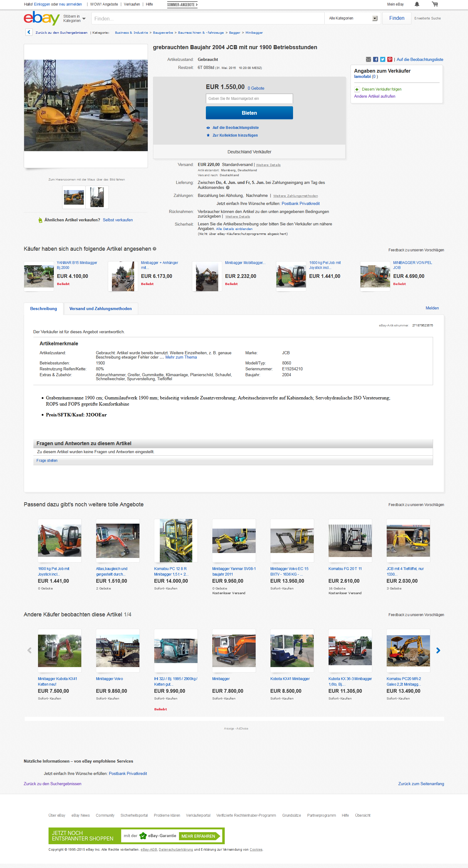Open Komatsu PC 12 8 R listing image
The image size is (468, 868).
pos(176,540)
